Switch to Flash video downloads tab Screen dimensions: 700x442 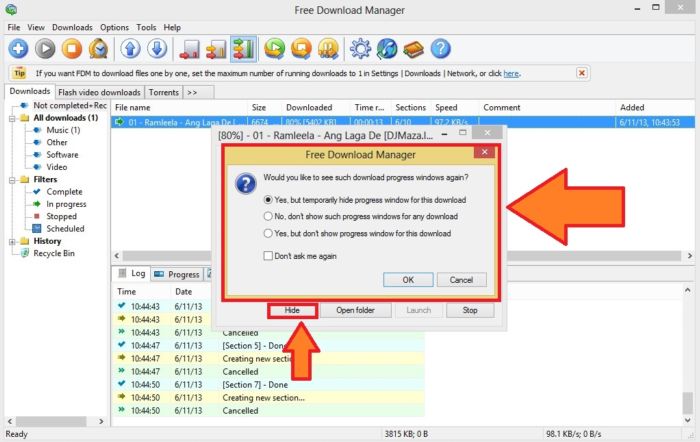point(99,92)
